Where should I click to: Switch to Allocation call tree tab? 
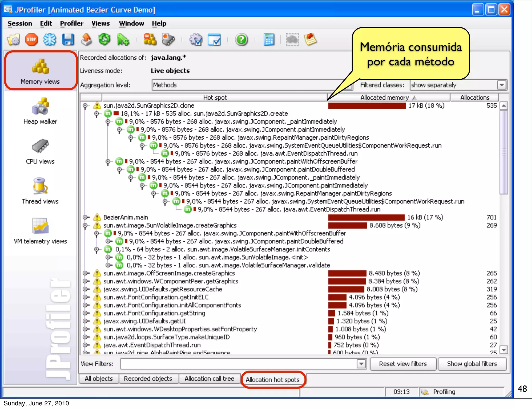click(209, 379)
